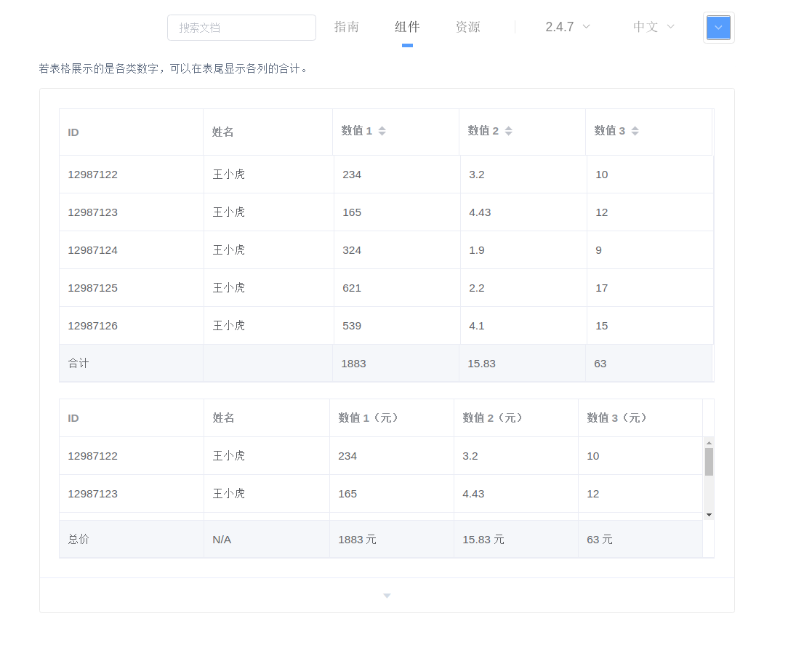Open the 中文 language dropdown
The height and width of the screenshot is (648, 812).
(x=654, y=27)
